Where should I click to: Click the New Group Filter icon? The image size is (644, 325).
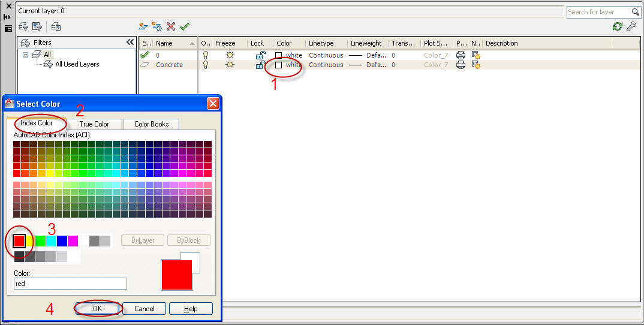coord(37,27)
